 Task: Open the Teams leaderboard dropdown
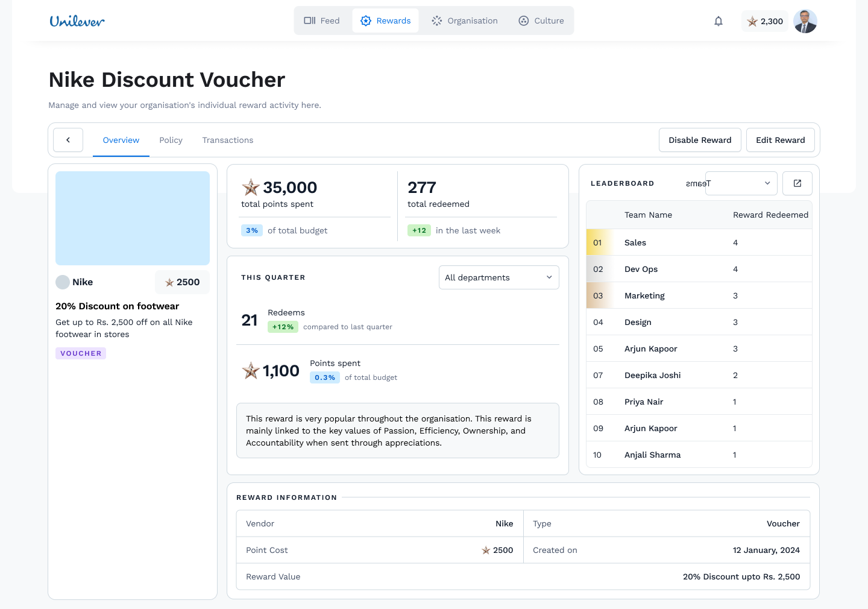coord(741,183)
